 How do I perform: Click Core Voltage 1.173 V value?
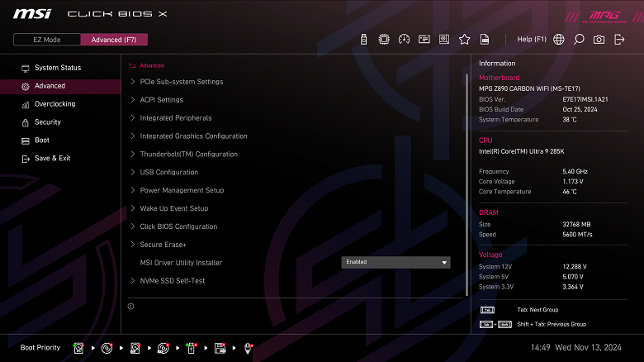click(x=573, y=182)
